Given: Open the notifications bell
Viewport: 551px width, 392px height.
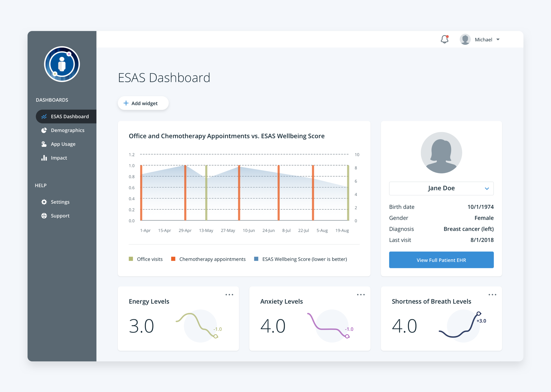Looking at the screenshot, I should click(x=444, y=39).
